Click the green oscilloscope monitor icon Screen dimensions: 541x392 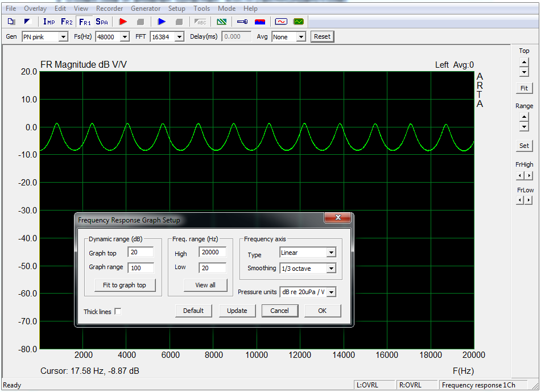point(299,22)
